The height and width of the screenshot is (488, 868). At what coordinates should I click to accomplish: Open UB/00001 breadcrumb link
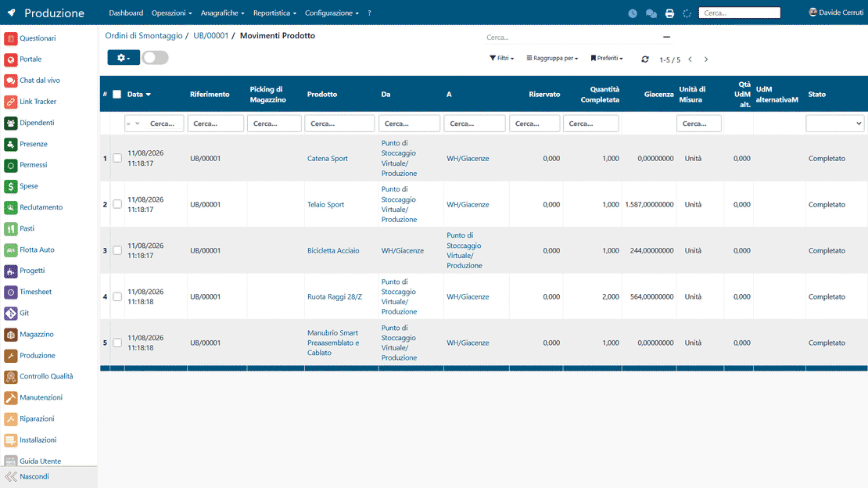(211, 35)
